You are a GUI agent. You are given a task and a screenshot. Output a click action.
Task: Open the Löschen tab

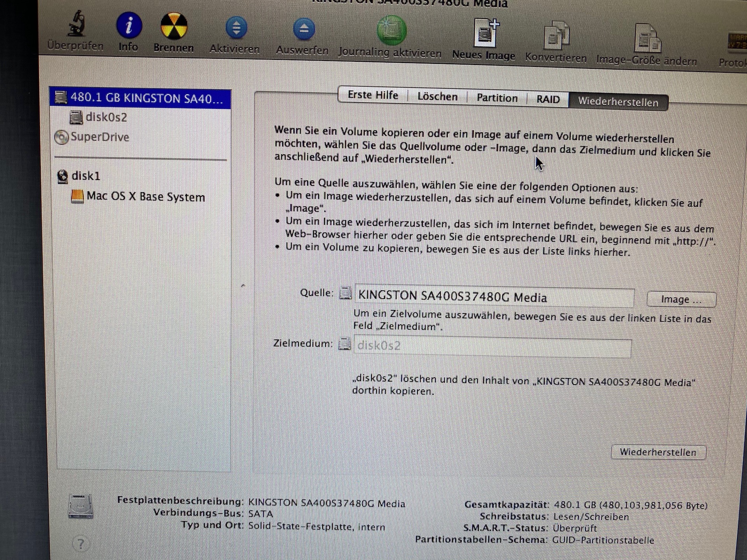(437, 97)
